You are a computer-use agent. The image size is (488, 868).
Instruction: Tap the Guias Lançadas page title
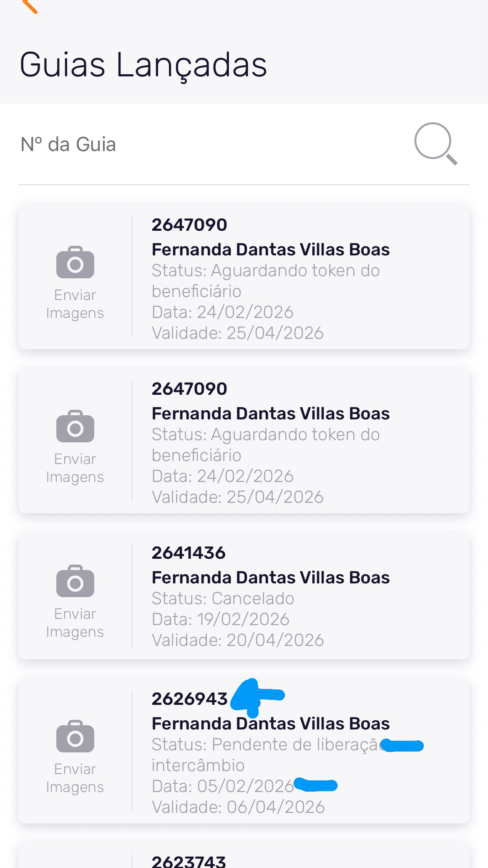click(143, 65)
